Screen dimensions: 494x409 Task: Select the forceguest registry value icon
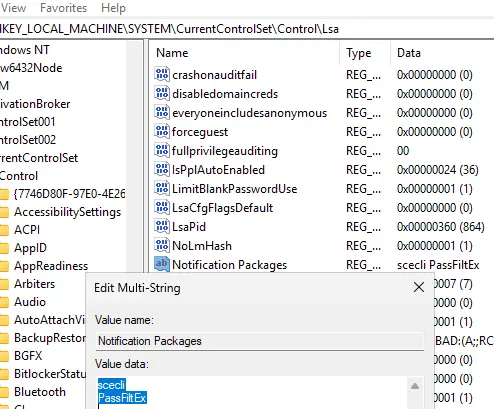pos(162,132)
